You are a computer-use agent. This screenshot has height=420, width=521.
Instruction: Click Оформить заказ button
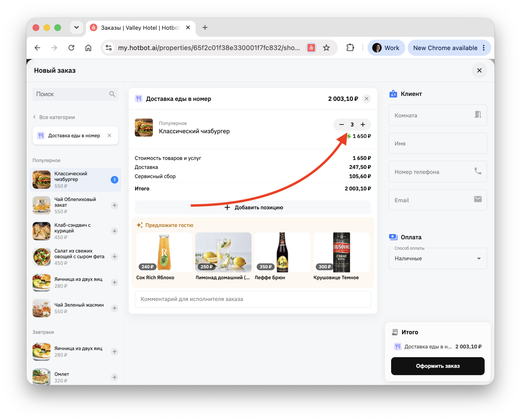pyautogui.click(x=438, y=366)
